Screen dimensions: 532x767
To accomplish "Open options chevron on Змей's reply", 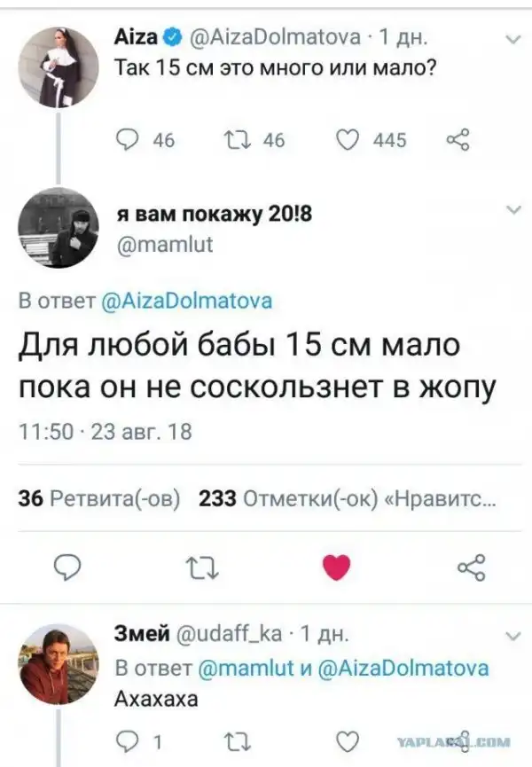I will coord(512,636).
